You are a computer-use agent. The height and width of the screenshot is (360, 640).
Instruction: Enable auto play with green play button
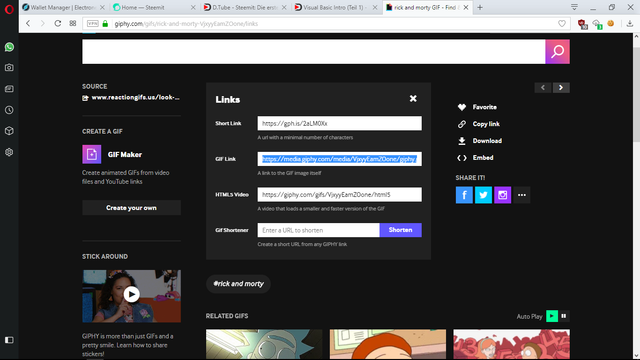point(552,316)
